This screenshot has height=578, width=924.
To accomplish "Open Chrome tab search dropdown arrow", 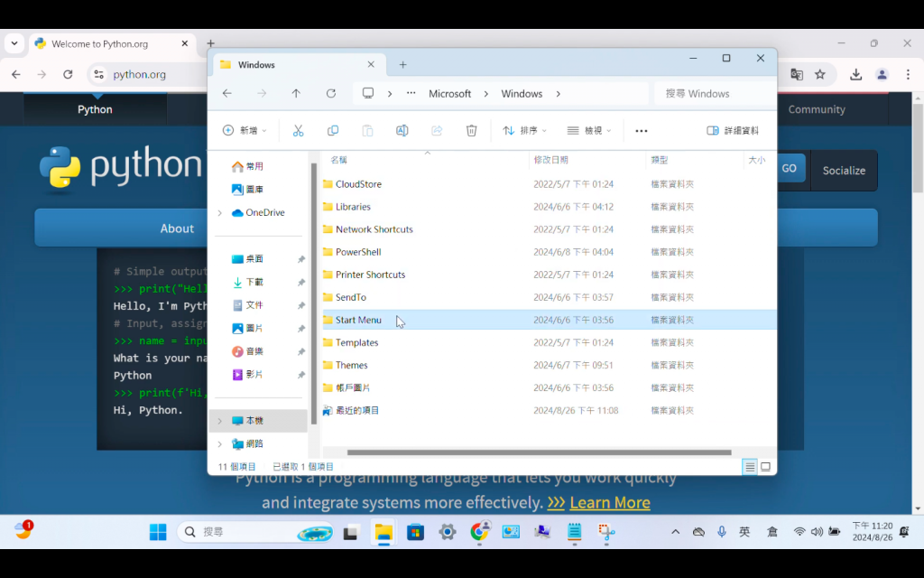I will (14, 43).
